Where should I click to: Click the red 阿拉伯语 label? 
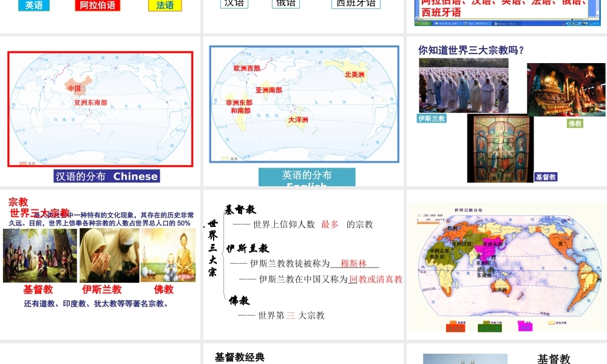coord(98,5)
